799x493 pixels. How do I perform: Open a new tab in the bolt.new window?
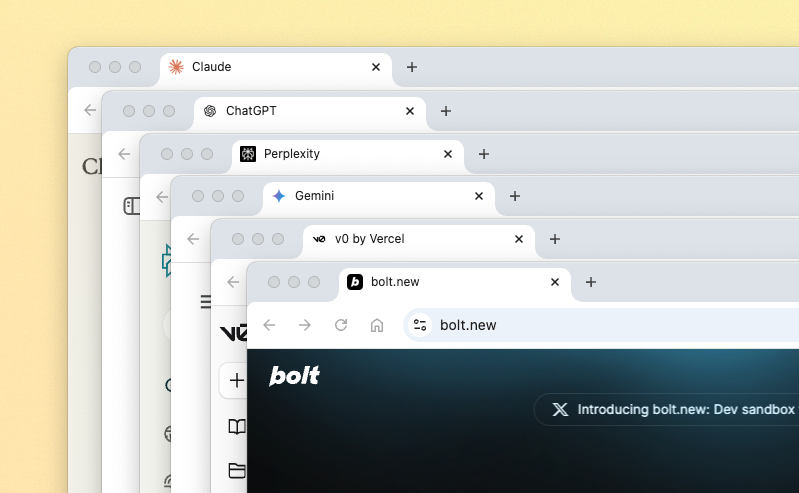[591, 282]
